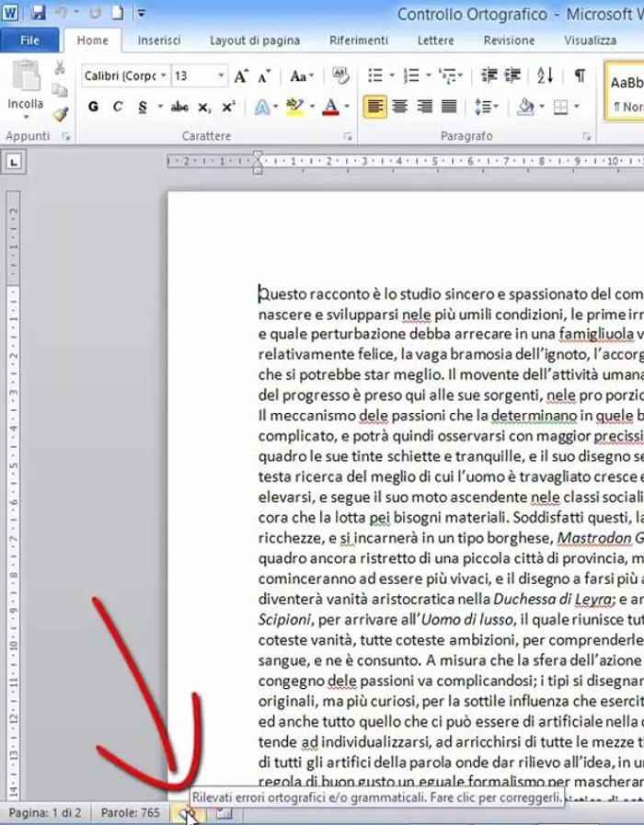Viewport: 644px width, 825px height.
Task: Open the Revisione tab
Action: [509, 40]
